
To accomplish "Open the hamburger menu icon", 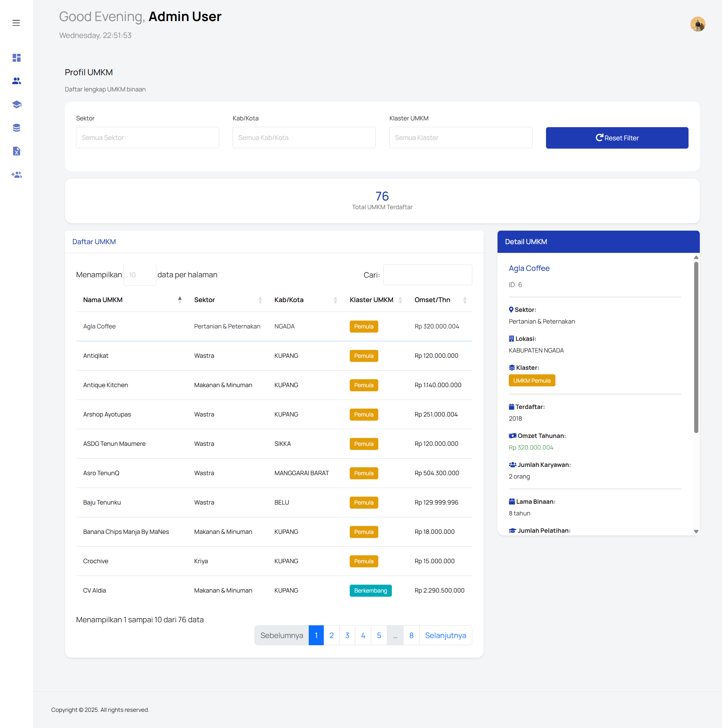I will [x=16, y=23].
